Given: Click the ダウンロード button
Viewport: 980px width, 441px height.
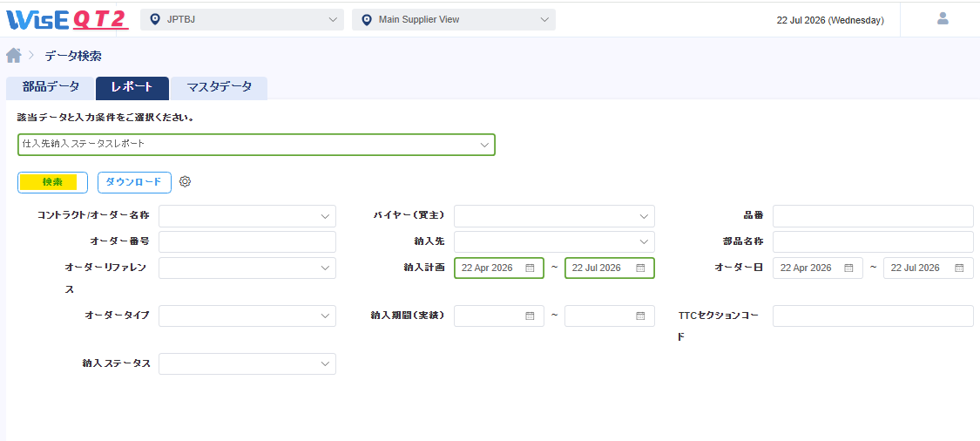Looking at the screenshot, I should 134,182.
